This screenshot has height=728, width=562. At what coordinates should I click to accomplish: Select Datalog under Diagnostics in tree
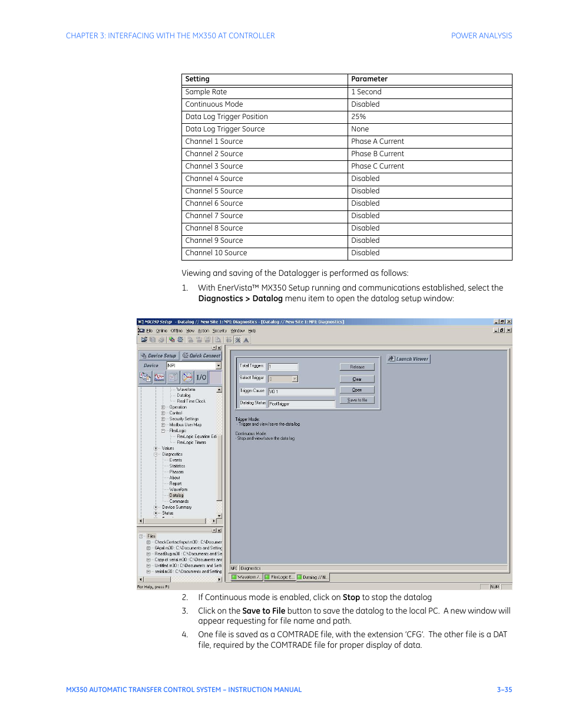[x=177, y=496]
